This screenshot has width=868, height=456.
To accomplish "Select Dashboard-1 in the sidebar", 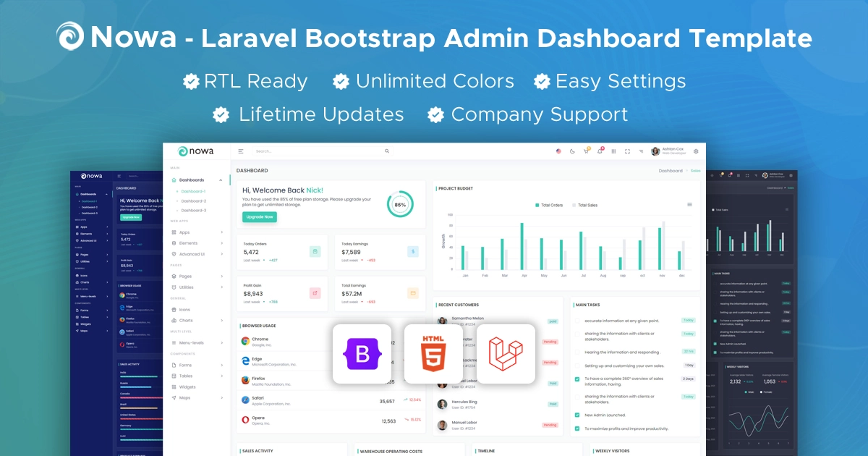I will pyautogui.click(x=193, y=191).
